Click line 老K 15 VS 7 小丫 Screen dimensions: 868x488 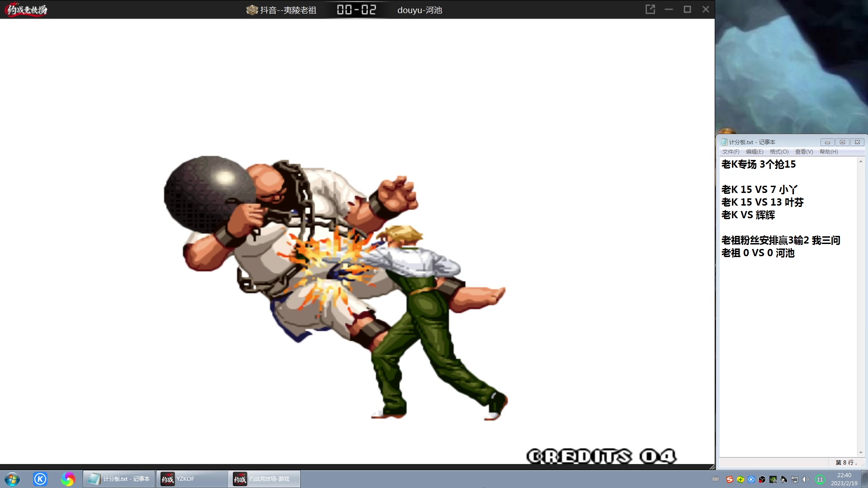759,190
